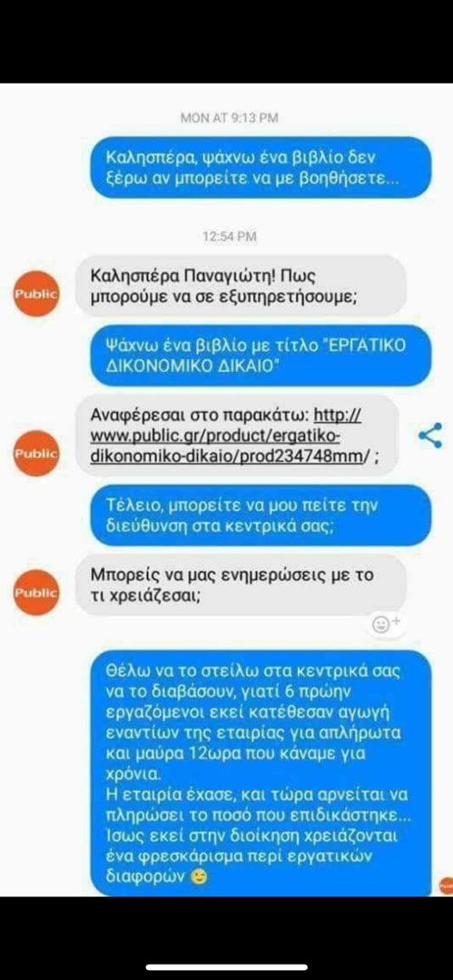453x980 pixels.
Task: Tap the share icon beside the link message
Action: point(429,436)
